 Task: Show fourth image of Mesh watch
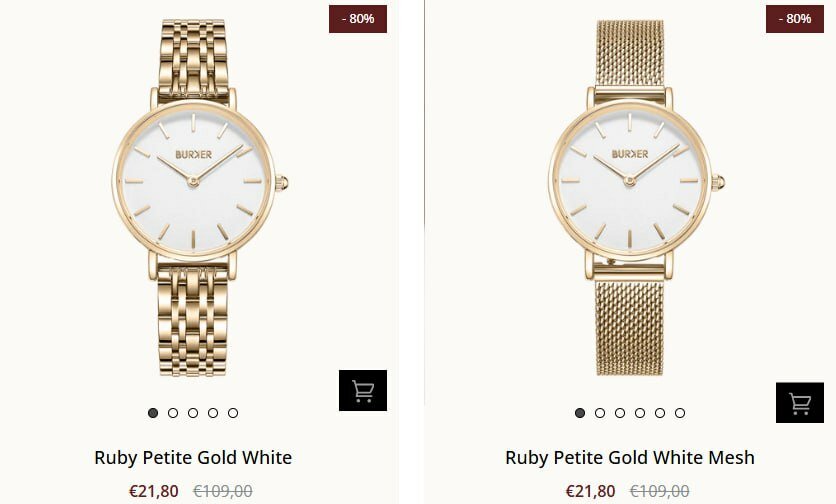[640, 413]
